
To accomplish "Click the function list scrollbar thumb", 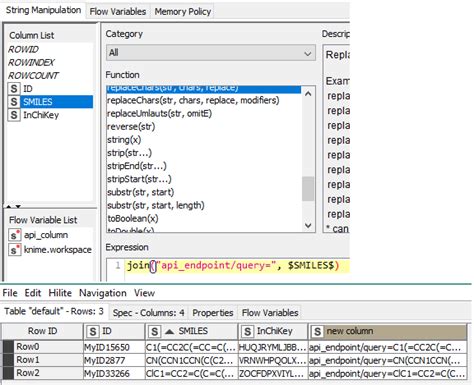I will coord(308,189).
